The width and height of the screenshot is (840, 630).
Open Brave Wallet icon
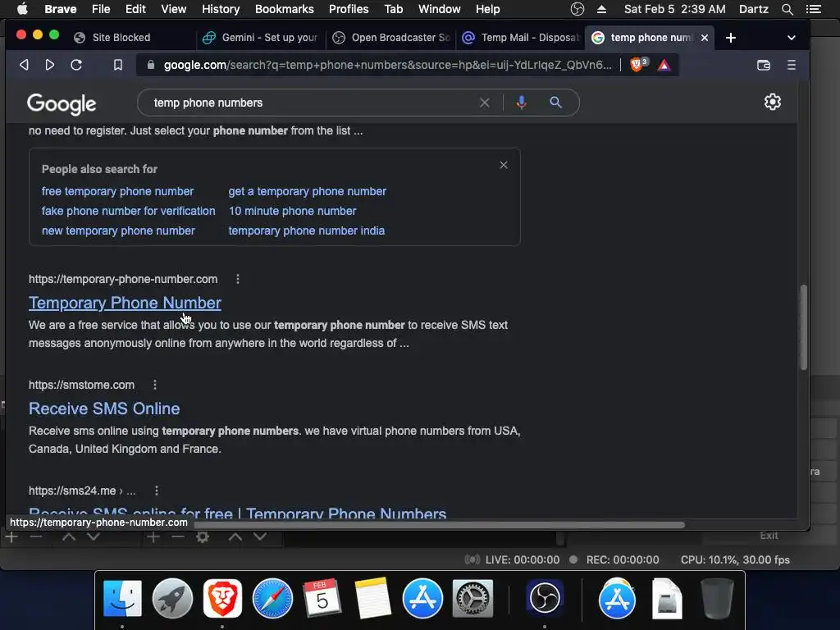click(764, 65)
